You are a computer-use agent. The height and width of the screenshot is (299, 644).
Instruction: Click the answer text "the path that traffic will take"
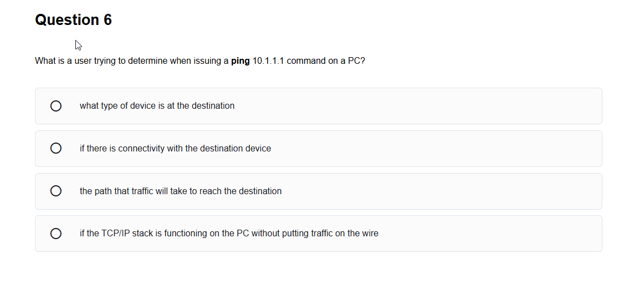(x=180, y=191)
